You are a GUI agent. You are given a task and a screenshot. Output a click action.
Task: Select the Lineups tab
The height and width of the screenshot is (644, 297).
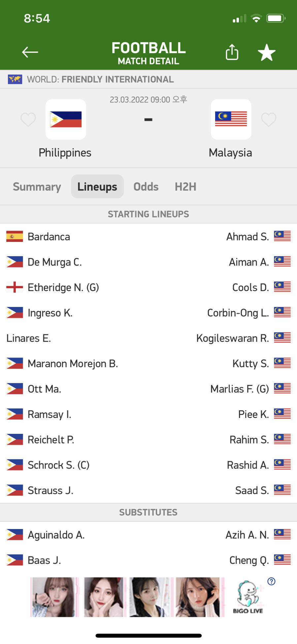pyautogui.click(x=97, y=187)
